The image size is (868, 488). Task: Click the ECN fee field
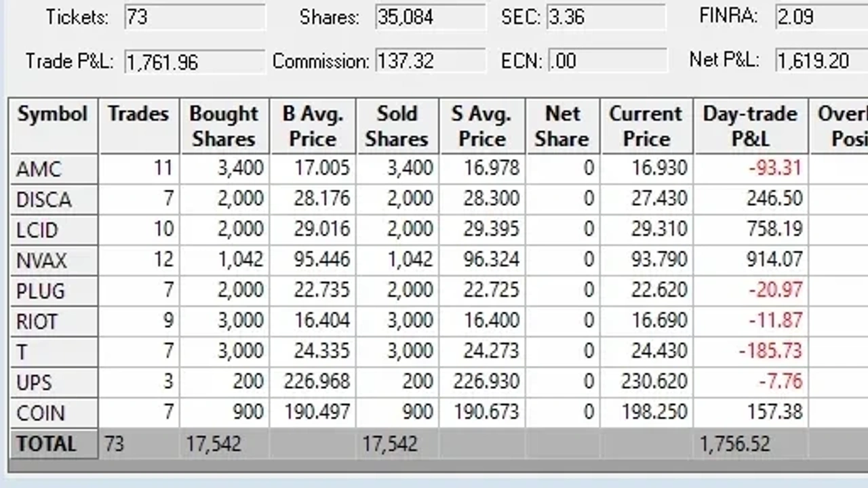(606, 61)
